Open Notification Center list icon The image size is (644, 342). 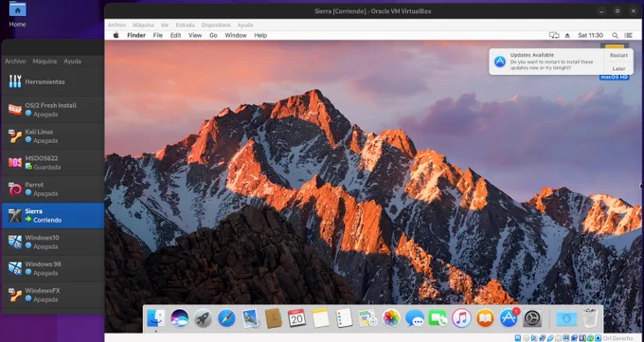click(628, 35)
